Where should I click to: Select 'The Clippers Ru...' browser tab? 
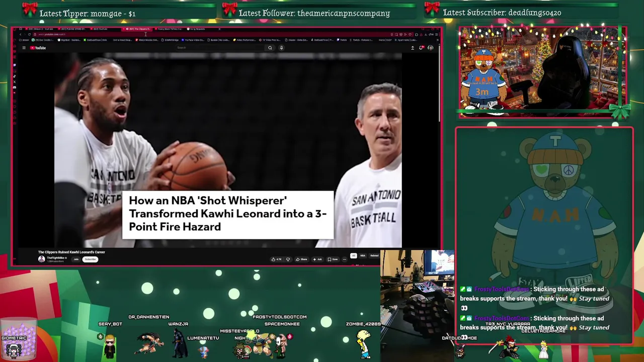point(137,29)
